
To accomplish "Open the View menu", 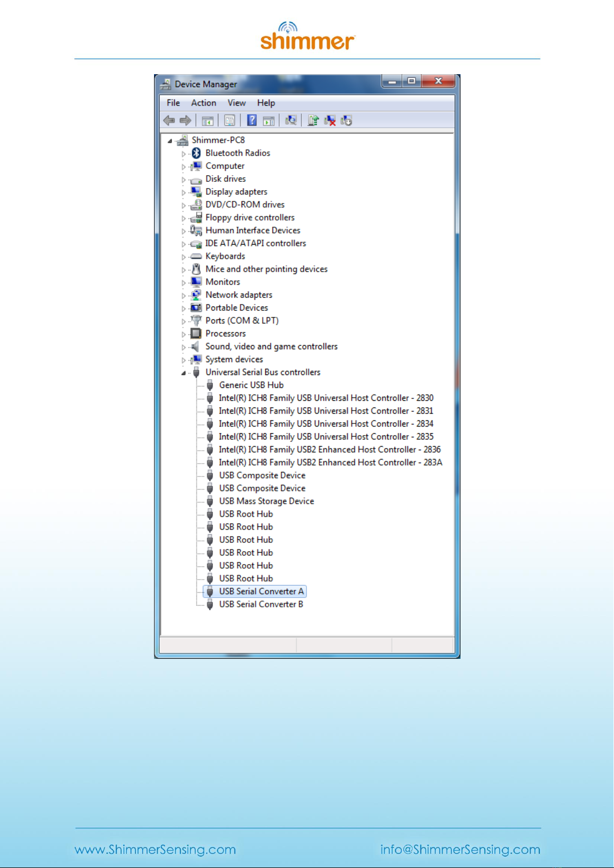I will pyautogui.click(x=236, y=103).
